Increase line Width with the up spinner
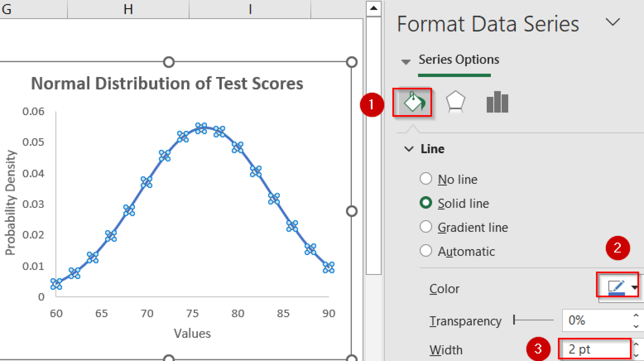Image resolution: width=644 pixels, height=361 pixels. pyautogui.click(x=636, y=344)
